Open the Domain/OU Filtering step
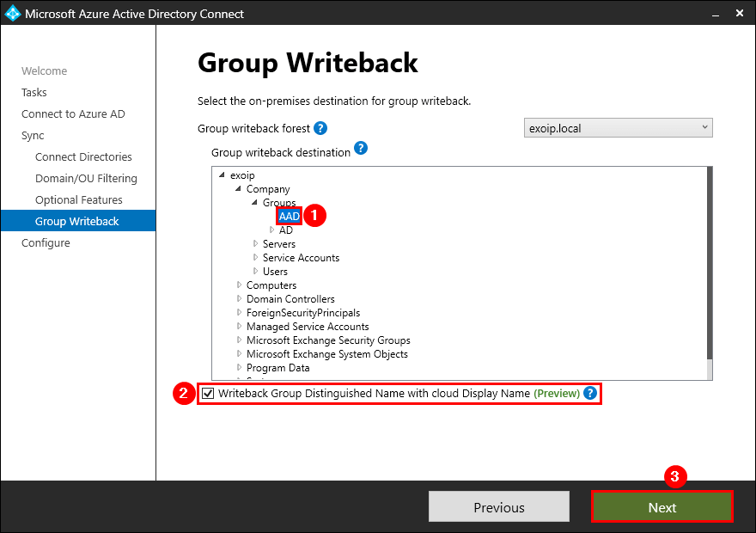 point(86,179)
